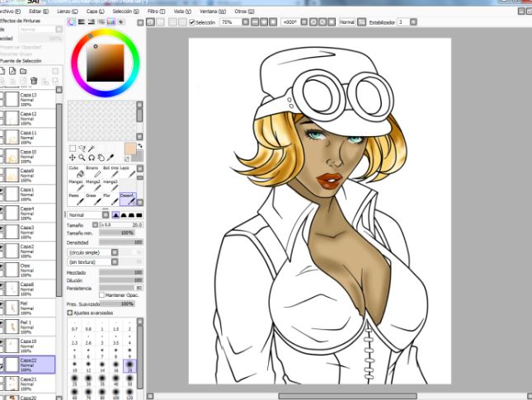Screen dimensions: 532x400
Task: Open the Tamaño size multiplier dropdown
Action: coord(96,224)
